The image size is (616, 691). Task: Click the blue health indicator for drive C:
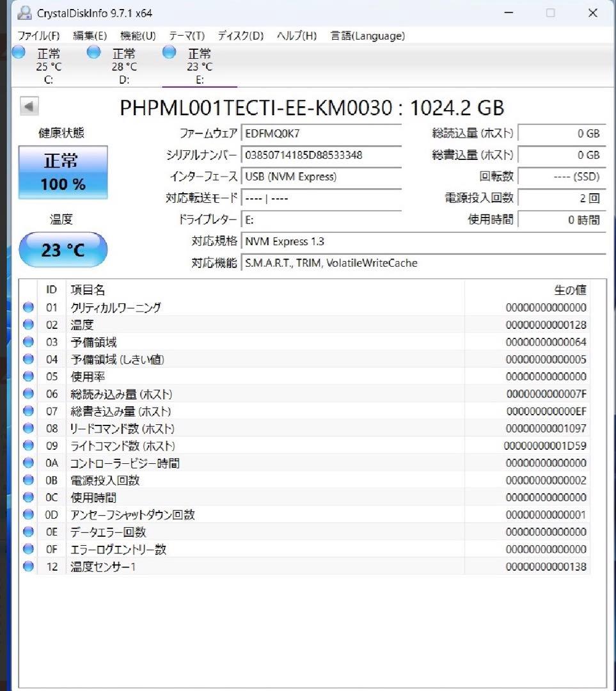(x=18, y=52)
